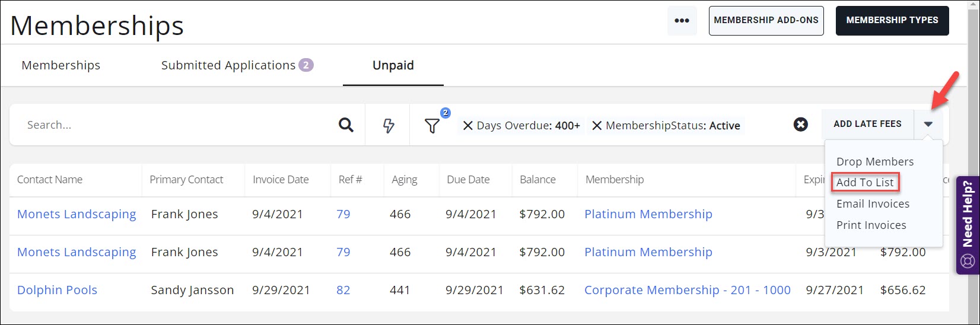Click the Add Late Fees button
The width and height of the screenshot is (980, 325).
point(867,124)
